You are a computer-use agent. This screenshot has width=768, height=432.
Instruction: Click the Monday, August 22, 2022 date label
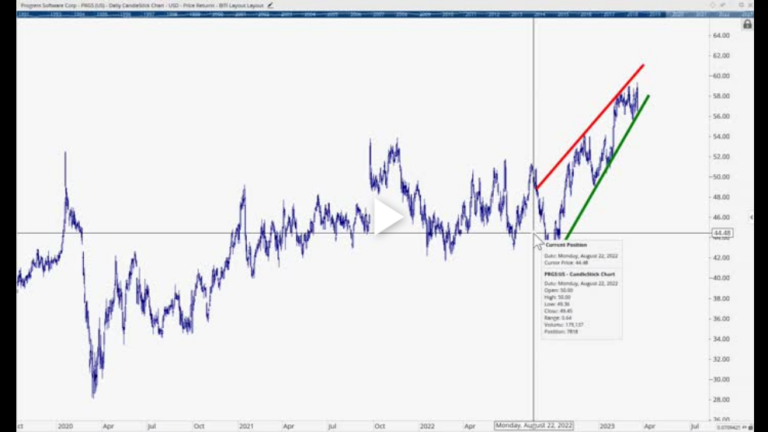(535, 425)
